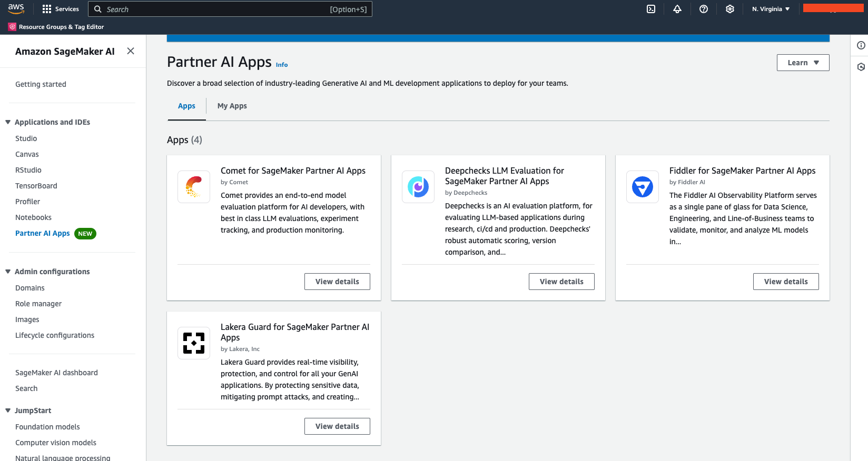
Task: Click the search magnifier icon in top bar
Action: pyautogui.click(x=98, y=9)
